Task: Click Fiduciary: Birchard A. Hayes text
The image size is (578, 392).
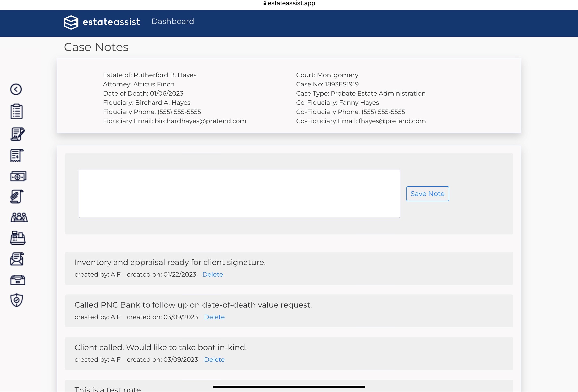Action: 146,103
